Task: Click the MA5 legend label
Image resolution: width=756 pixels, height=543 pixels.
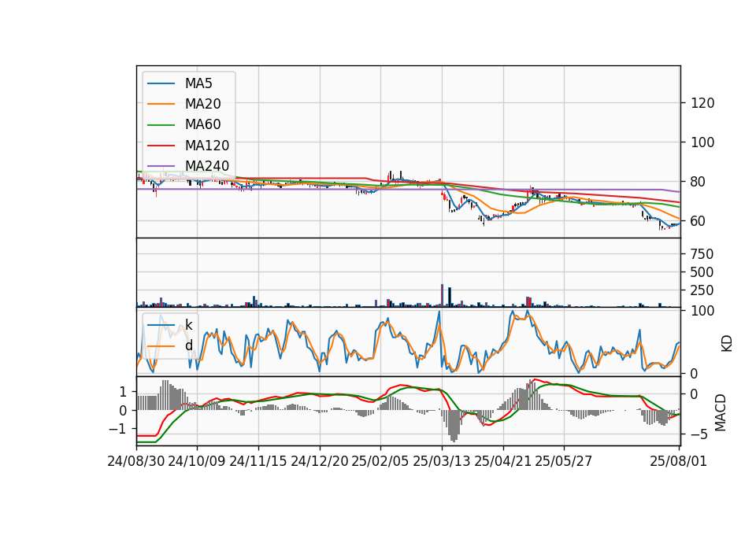Action: click(x=198, y=83)
